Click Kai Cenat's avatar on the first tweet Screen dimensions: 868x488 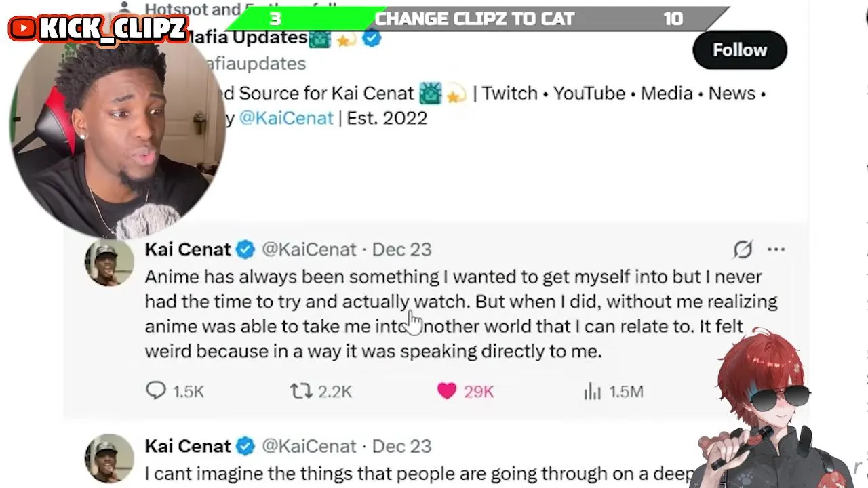pyautogui.click(x=108, y=262)
